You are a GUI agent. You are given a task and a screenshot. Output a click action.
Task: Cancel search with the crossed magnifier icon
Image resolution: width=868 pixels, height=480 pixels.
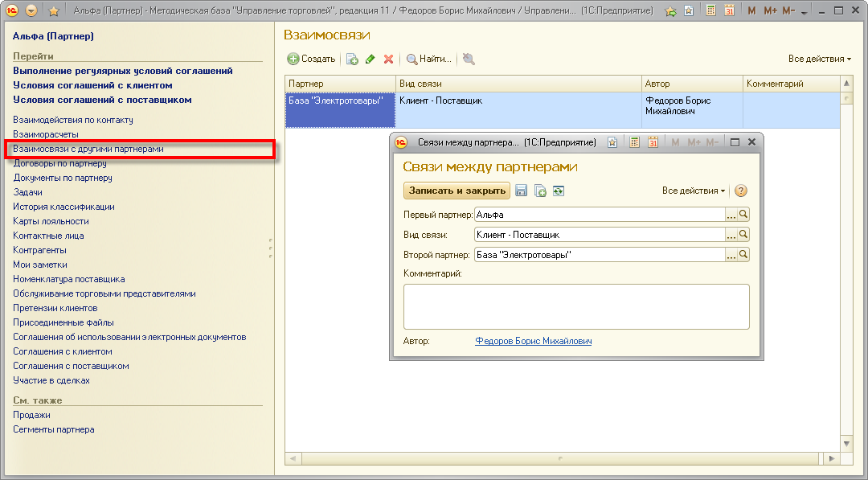(x=469, y=59)
